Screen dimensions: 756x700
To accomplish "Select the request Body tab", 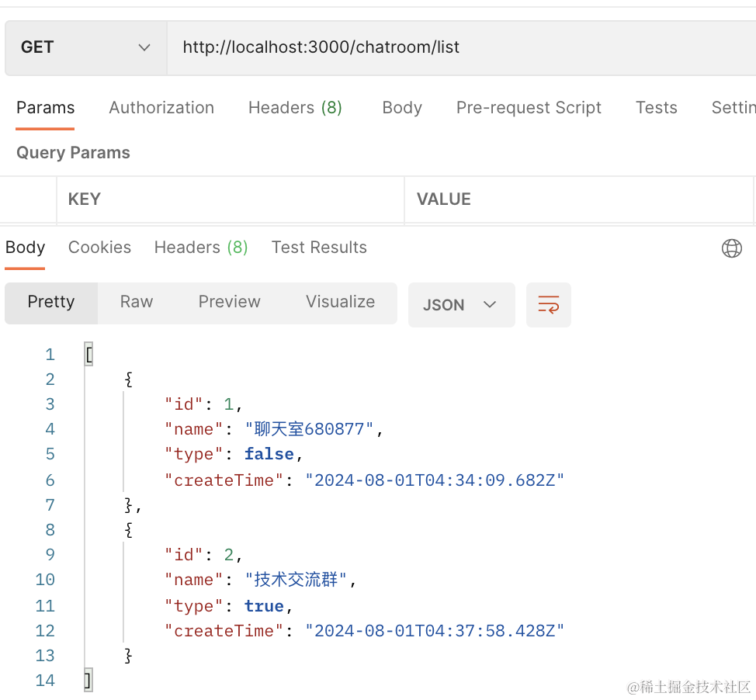I will pyautogui.click(x=402, y=108).
